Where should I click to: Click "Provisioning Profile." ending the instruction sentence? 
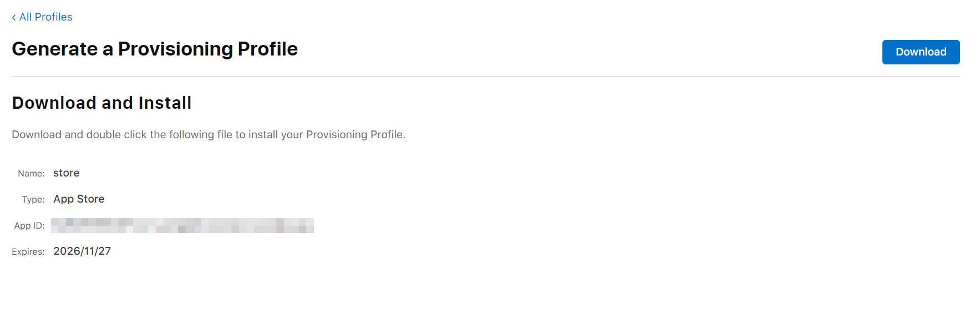356,135
